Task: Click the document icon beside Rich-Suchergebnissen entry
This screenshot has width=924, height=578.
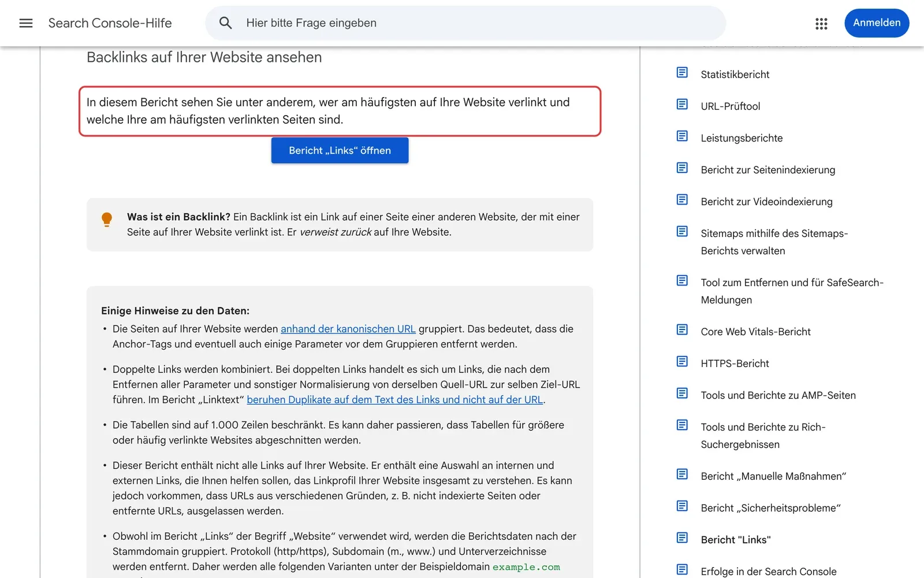Action: point(682,425)
